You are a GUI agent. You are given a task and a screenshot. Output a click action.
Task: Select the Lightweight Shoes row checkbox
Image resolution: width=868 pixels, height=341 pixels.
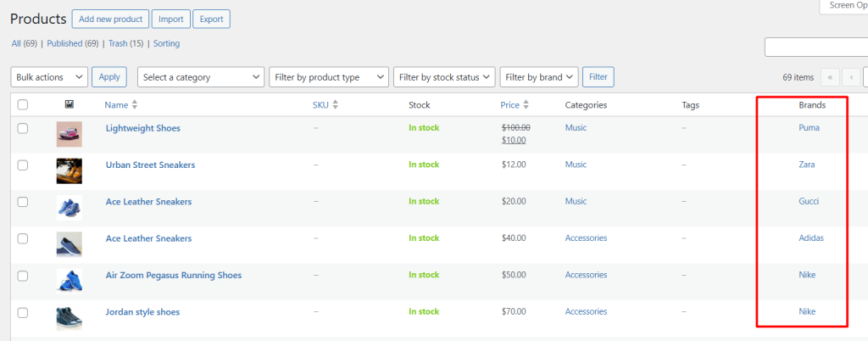point(23,128)
